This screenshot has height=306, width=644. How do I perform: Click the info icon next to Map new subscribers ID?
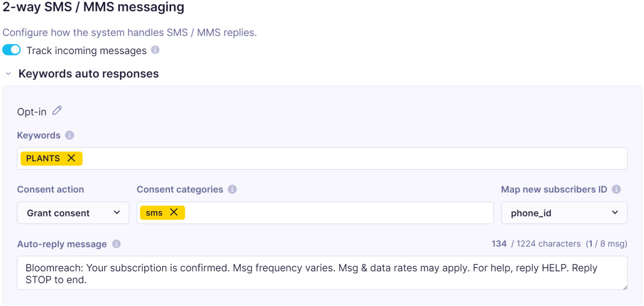(616, 189)
